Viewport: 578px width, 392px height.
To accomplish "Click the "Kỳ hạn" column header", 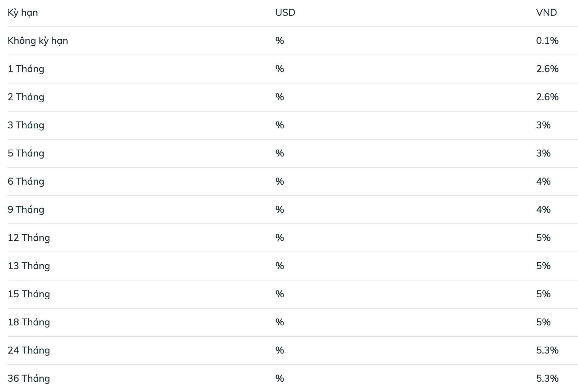I will pyautogui.click(x=23, y=13).
